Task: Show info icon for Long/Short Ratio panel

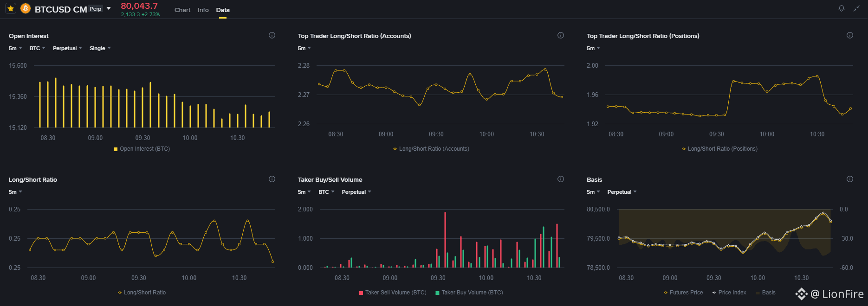Action: 272,179
